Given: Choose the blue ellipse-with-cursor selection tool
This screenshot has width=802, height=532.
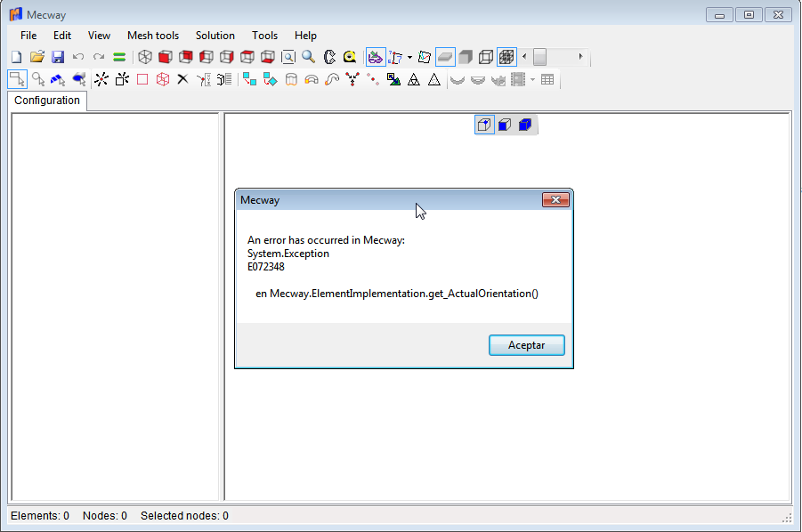Looking at the screenshot, I should 78,80.
